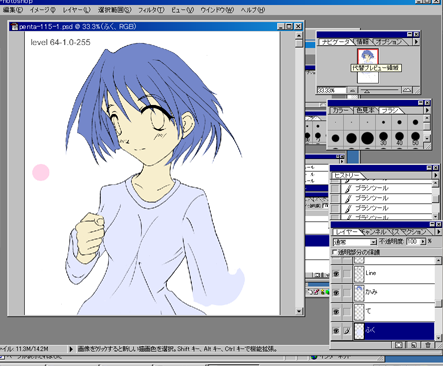This screenshot has width=443, height=366.
Task: Click the Navigator zoom-out small mountain icon
Action: pos(352,90)
